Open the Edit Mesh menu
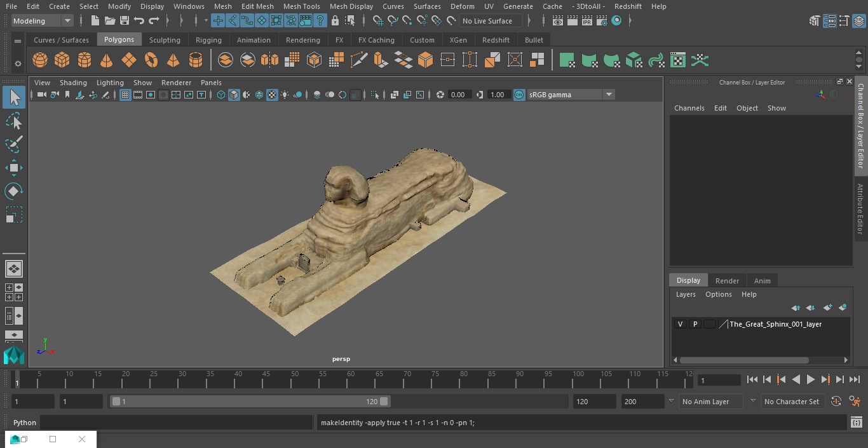 click(257, 6)
